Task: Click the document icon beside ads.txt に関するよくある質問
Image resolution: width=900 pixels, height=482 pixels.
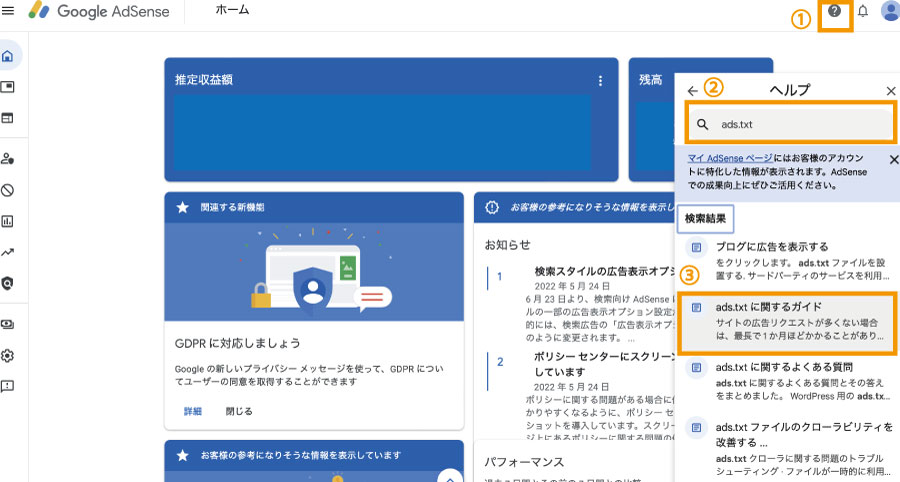Action: pyautogui.click(x=696, y=367)
